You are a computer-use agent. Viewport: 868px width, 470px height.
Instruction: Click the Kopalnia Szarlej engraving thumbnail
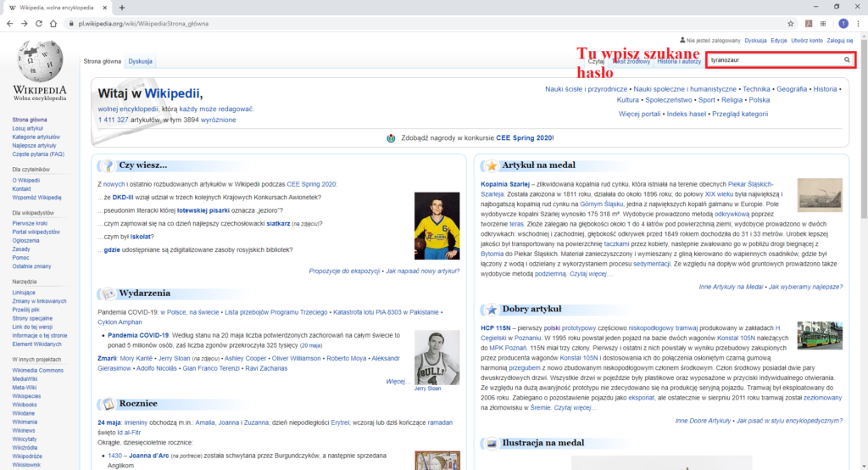tap(820, 195)
